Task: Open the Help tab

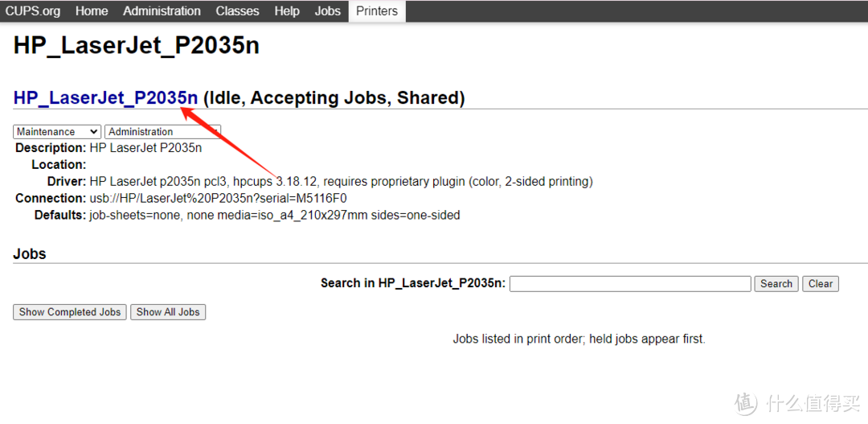Action: [x=286, y=11]
